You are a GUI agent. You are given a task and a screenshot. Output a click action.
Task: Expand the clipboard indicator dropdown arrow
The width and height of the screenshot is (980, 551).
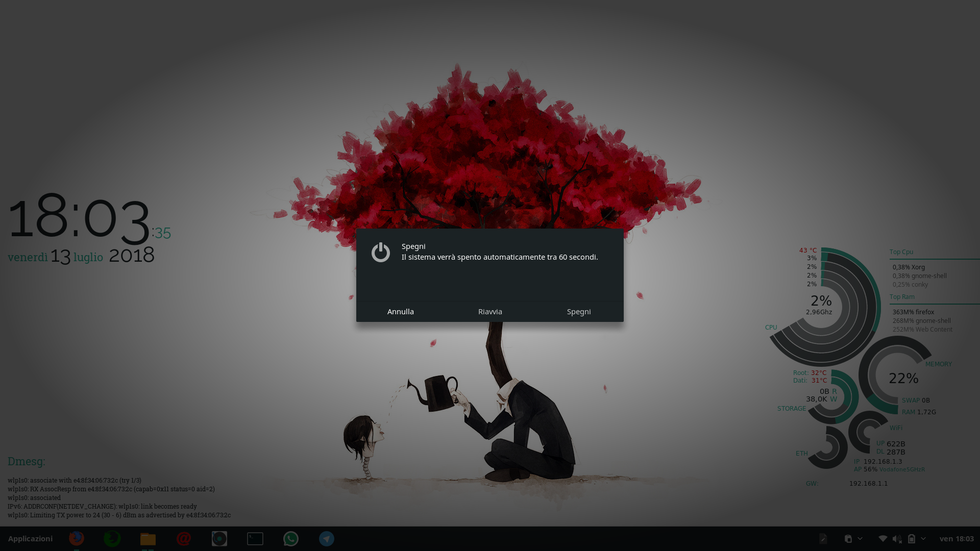860,539
